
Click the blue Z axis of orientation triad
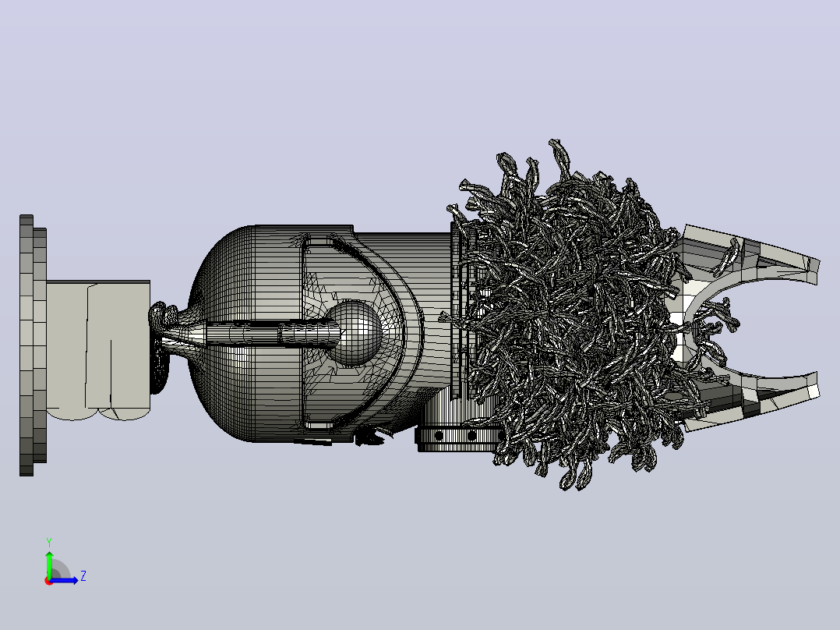[65, 580]
